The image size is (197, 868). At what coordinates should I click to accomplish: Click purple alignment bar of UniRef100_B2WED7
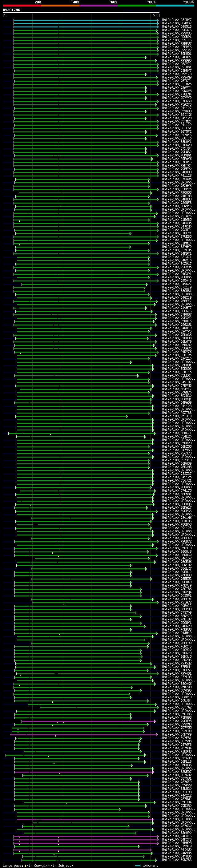[x=84, y=772]
